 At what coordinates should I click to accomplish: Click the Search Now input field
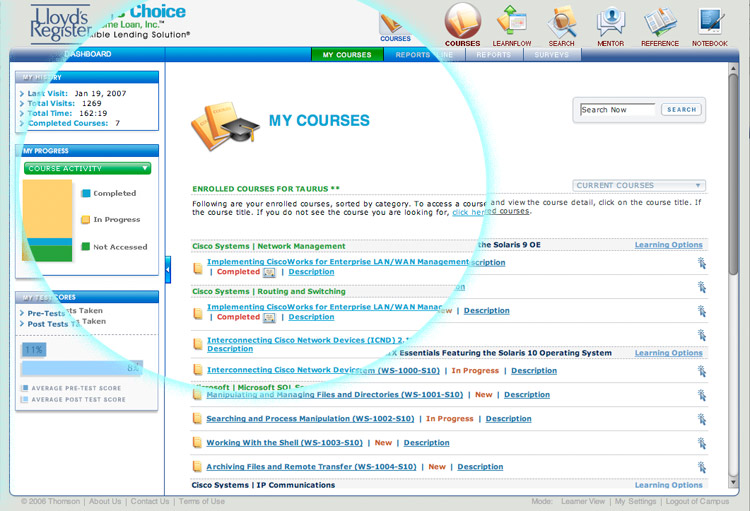point(618,110)
